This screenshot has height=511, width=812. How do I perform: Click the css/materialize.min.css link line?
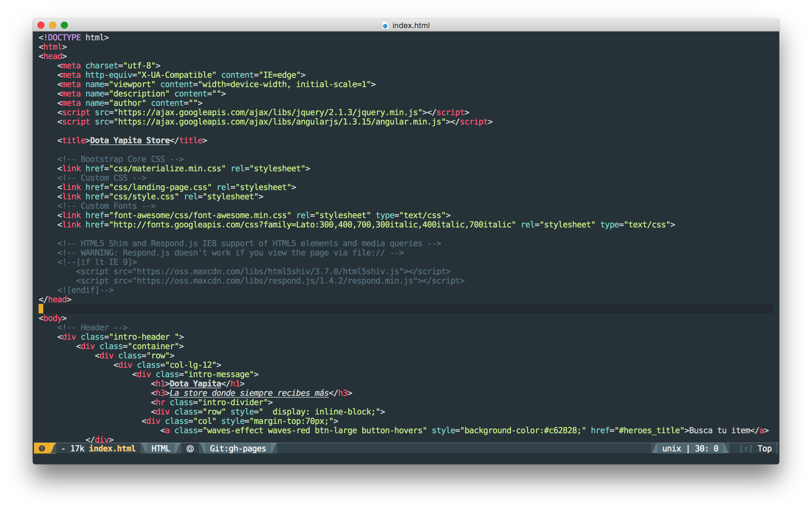coord(183,169)
